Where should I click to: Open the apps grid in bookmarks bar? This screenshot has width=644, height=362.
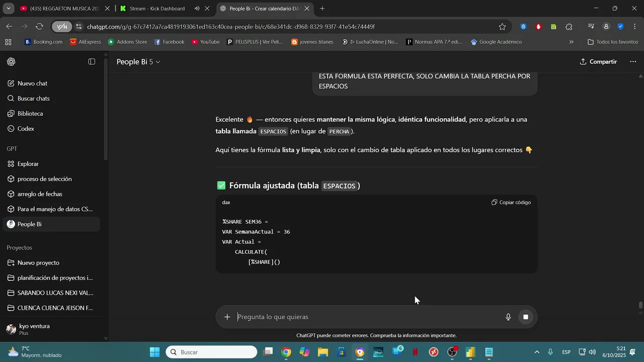click(x=8, y=42)
